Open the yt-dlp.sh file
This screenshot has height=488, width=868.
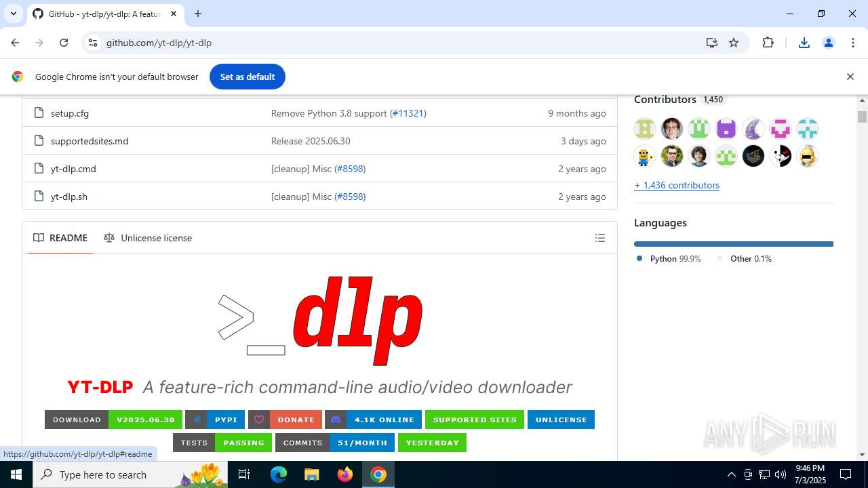(69, 197)
